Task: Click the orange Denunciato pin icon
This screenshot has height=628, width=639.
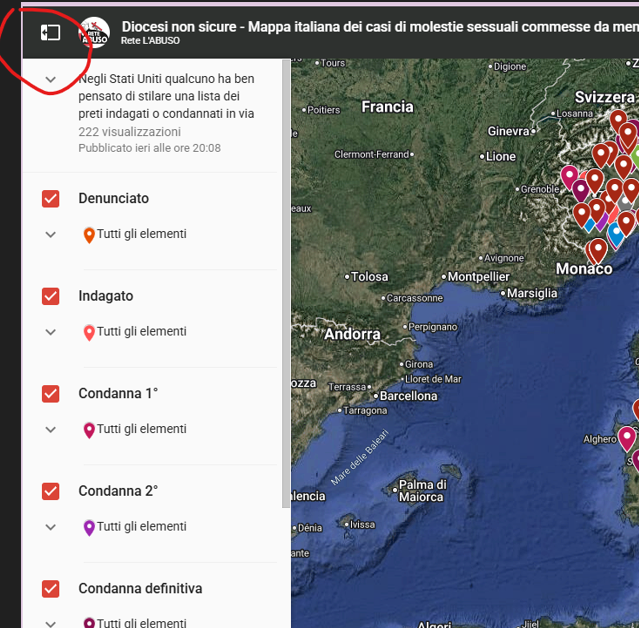Action: click(x=89, y=236)
